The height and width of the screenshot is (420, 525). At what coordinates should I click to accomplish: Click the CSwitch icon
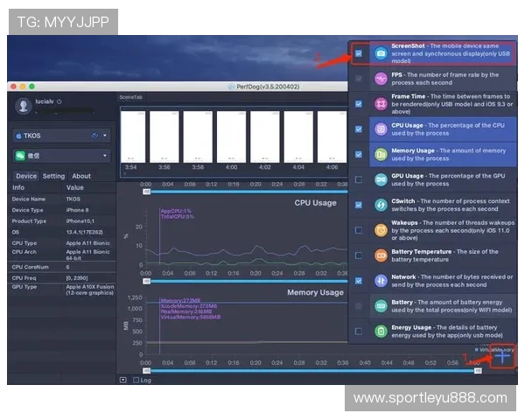coord(381,205)
